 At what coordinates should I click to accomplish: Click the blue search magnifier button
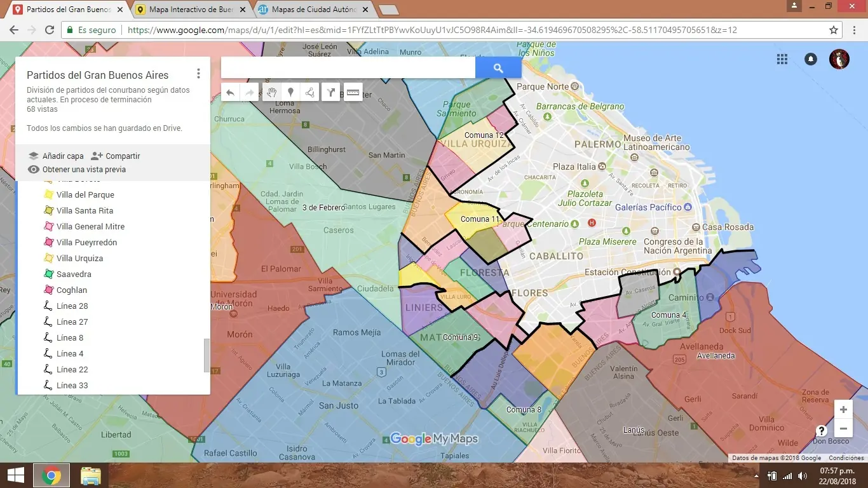(x=498, y=68)
